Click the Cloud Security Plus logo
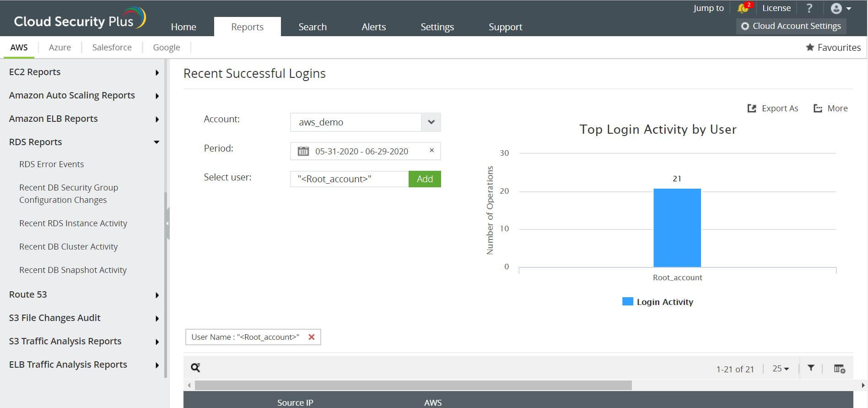Viewport: 868px width, 408px height. (80, 19)
